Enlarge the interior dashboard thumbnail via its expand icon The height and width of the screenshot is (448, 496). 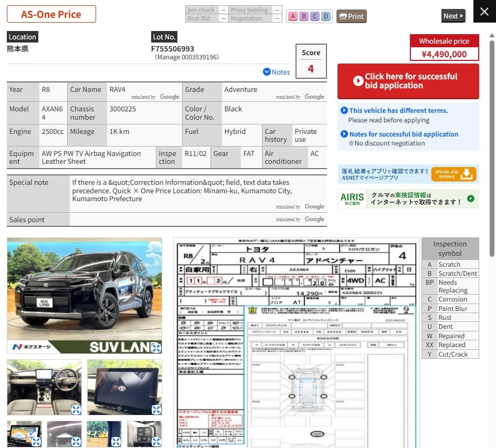[x=76, y=409]
